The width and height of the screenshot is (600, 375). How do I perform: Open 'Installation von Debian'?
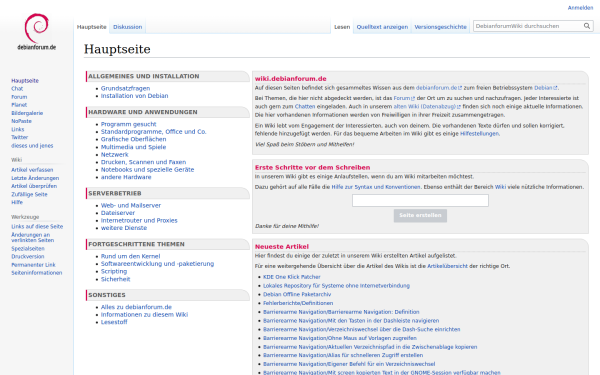[x=134, y=96]
